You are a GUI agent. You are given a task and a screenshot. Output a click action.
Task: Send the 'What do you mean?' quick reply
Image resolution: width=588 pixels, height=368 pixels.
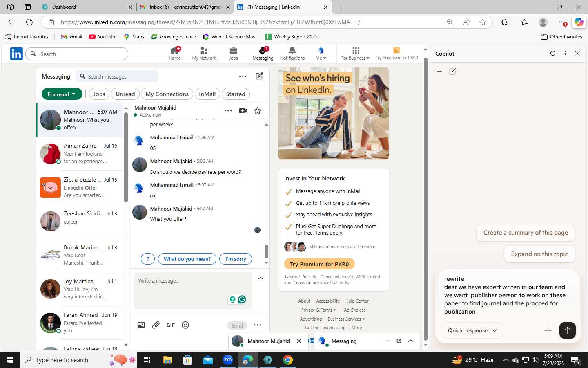pos(187,259)
